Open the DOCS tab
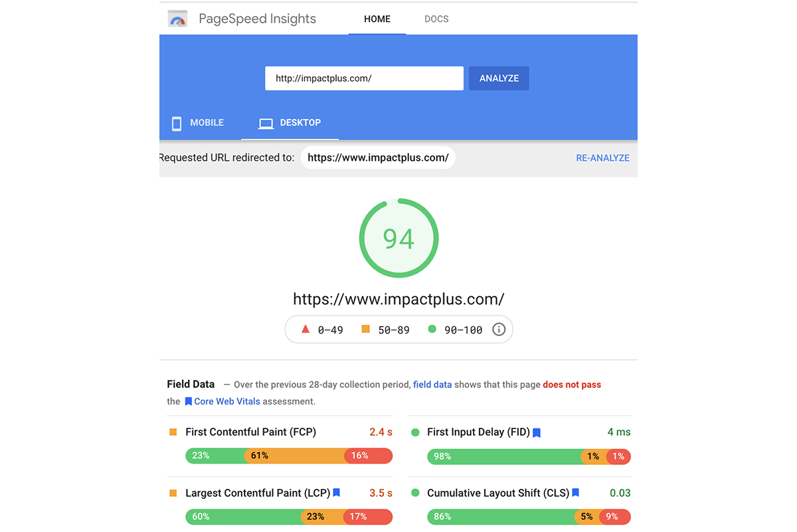The image size is (797, 532). pos(436,19)
